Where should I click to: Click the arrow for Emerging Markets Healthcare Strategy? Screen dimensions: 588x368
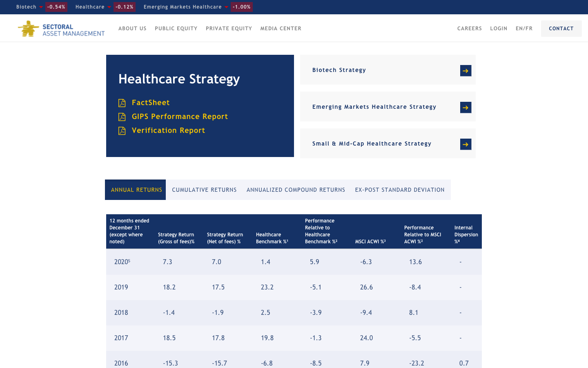pos(465,108)
